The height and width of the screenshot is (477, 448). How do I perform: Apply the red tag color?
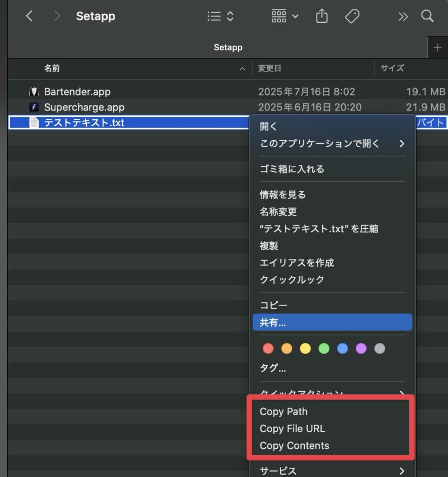click(268, 348)
